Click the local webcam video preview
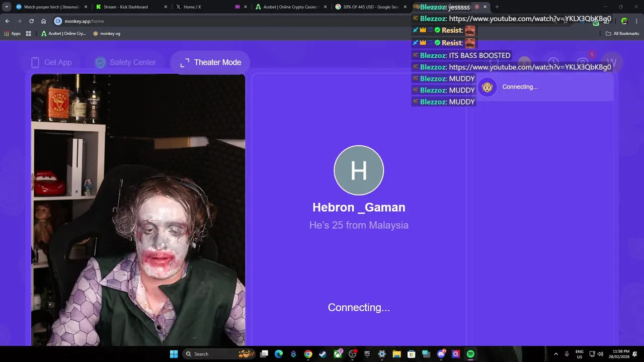 pos(138,210)
